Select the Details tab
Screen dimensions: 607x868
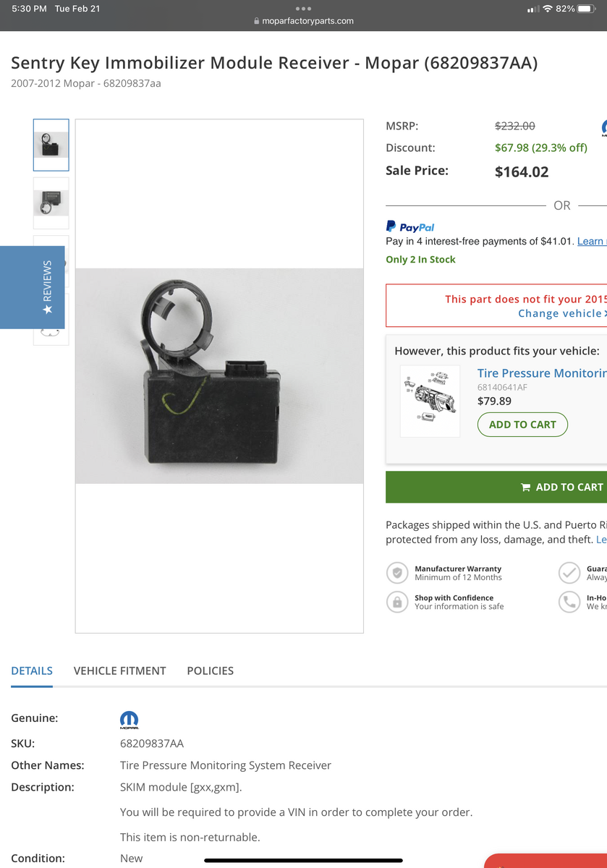tap(32, 671)
